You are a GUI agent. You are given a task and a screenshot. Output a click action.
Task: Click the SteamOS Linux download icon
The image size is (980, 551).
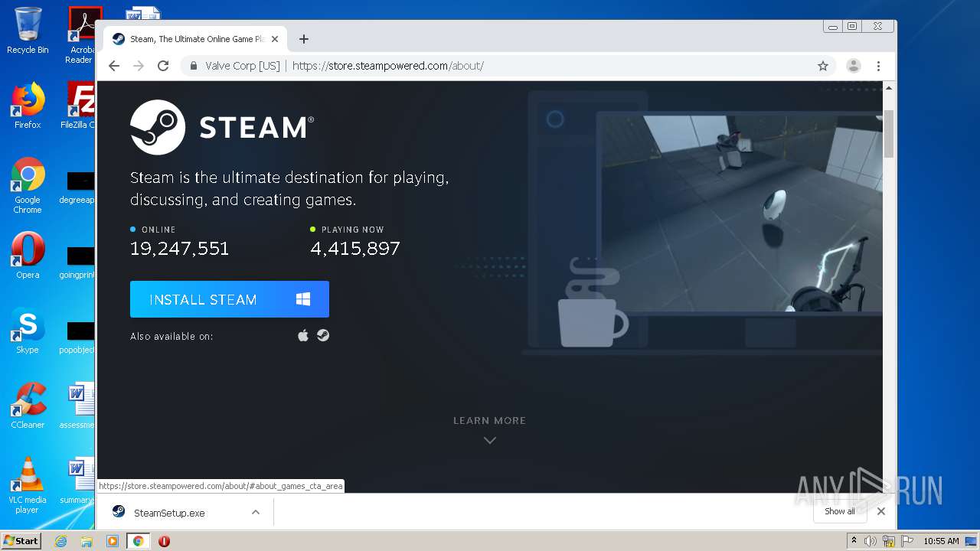click(323, 335)
